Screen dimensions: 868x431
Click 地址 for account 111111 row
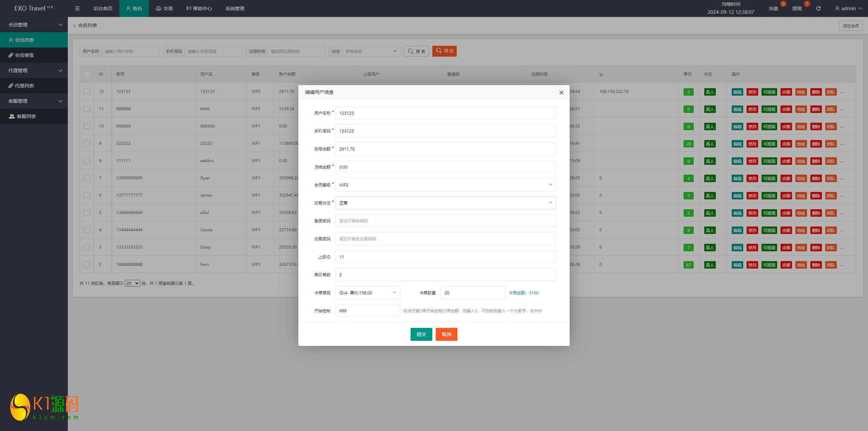pos(801,161)
